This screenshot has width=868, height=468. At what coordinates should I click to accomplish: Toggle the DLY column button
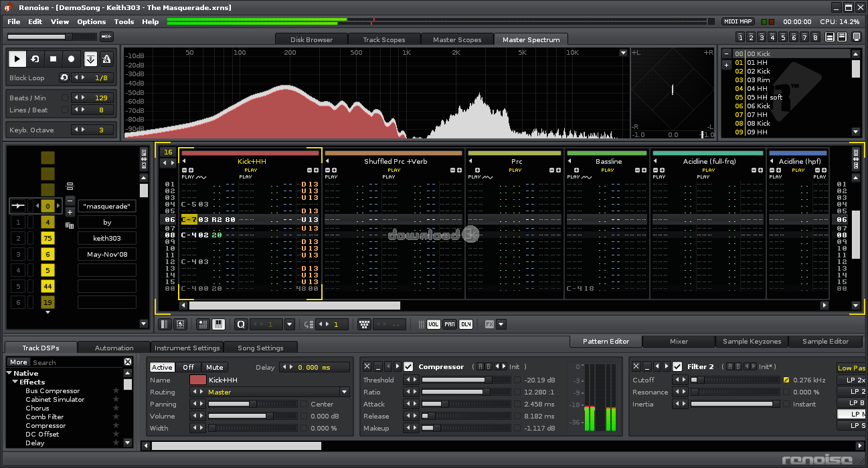[x=466, y=324]
